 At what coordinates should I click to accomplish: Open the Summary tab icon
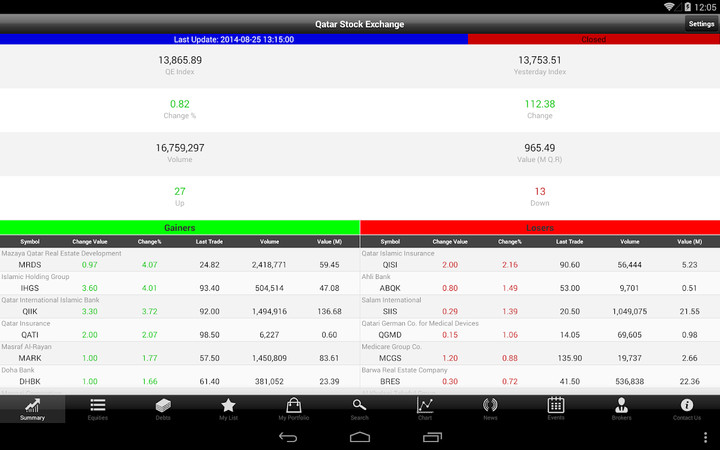coord(32,405)
